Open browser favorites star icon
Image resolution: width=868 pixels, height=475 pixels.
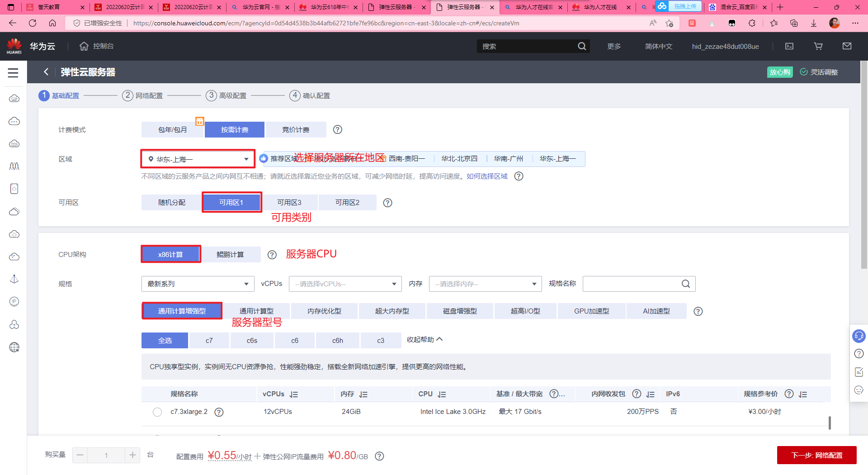774,23
